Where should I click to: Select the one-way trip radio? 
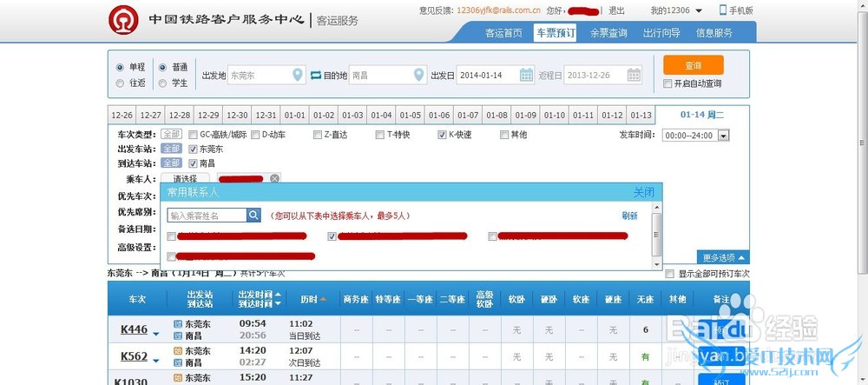[x=120, y=67]
